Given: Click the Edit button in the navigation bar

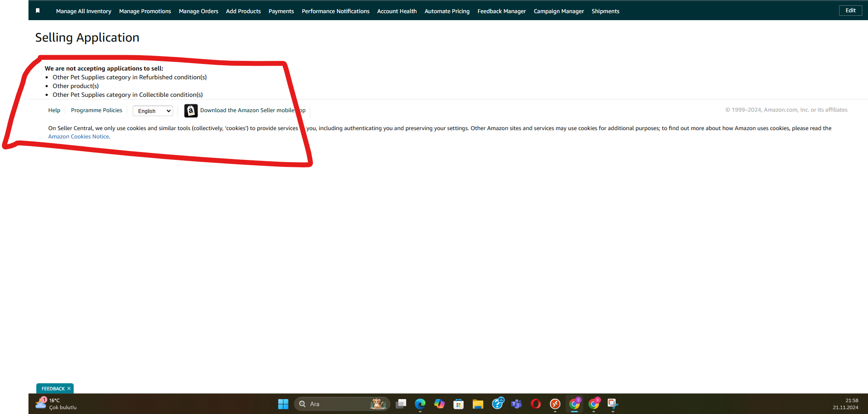Looking at the screenshot, I should click(850, 11).
